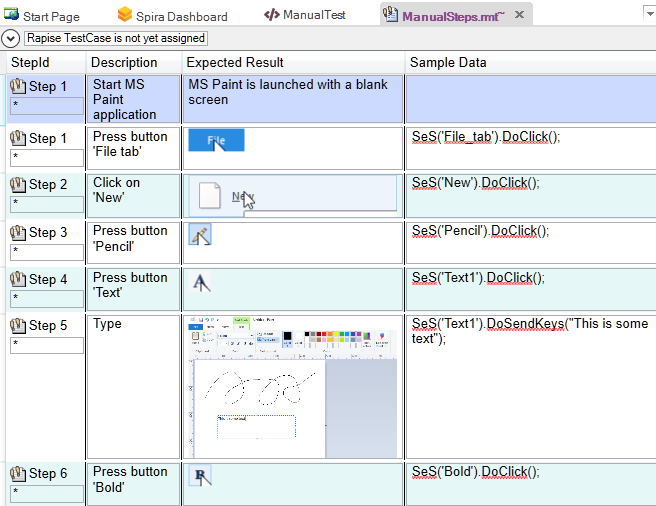Click the step icon next to Step 5
656x506 pixels.
coord(17,326)
